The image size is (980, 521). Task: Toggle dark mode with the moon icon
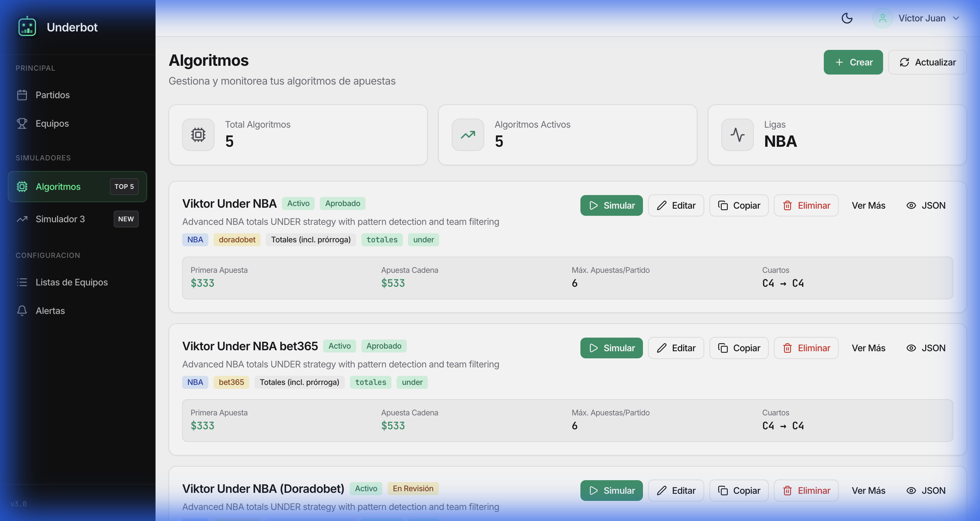[x=847, y=18]
